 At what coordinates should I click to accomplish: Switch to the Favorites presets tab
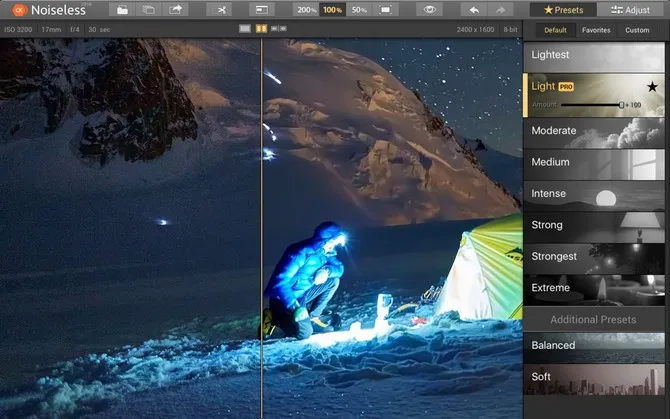(596, 30)
